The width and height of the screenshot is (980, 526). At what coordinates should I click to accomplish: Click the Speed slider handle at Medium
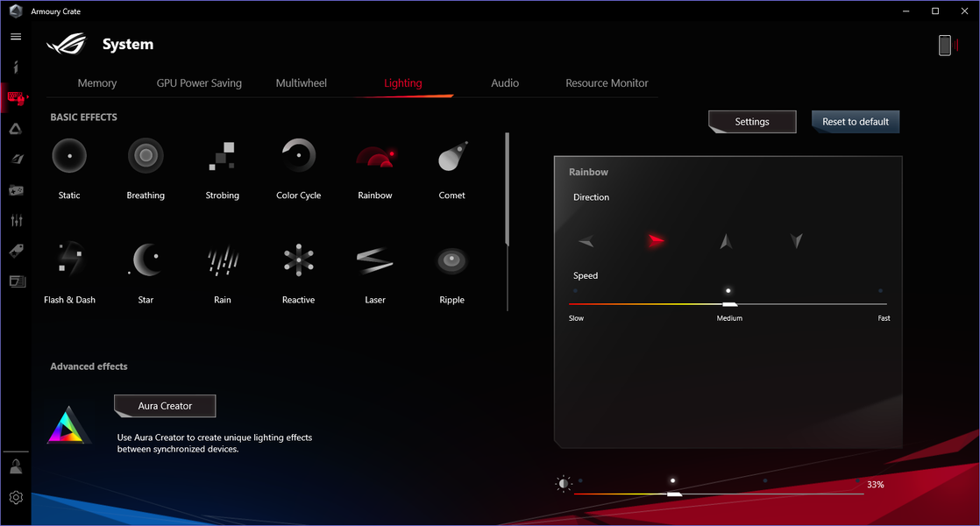729,304
